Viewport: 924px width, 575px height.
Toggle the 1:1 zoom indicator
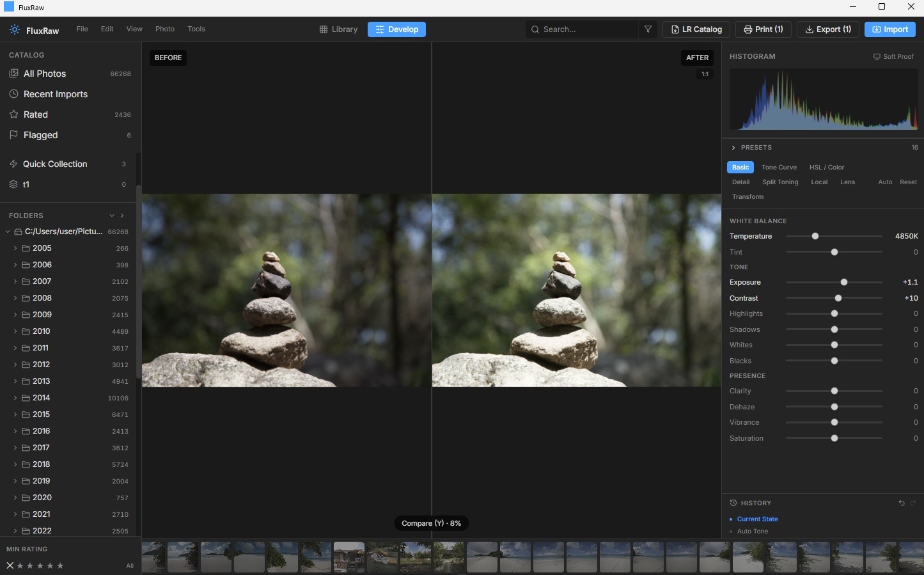click(x=704, y=74)
